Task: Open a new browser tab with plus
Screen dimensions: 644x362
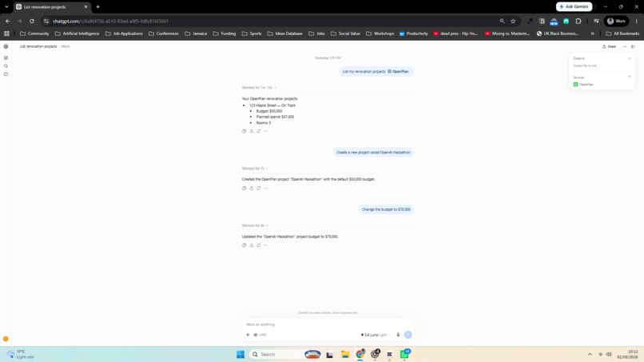Action: [x=97, y=6]
